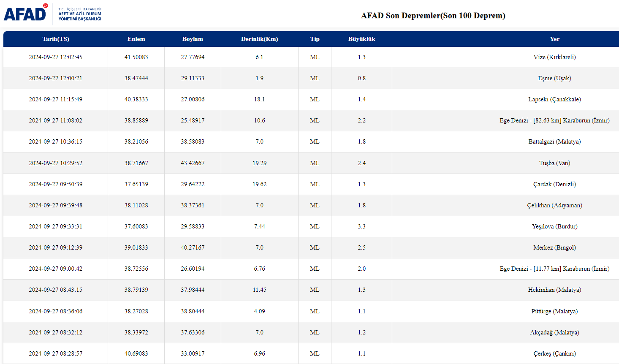The image size is (619, 364).
Task: Click the AFAD logo
Action: 53,13
